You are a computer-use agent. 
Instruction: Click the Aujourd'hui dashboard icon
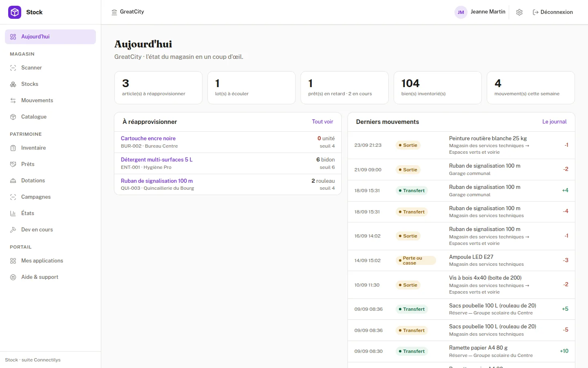point(13,37)
